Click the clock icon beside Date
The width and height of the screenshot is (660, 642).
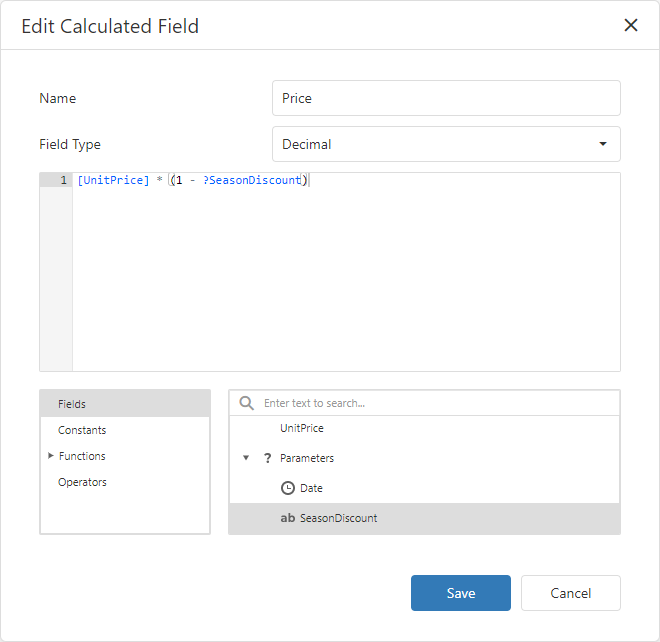pos(287,488)
